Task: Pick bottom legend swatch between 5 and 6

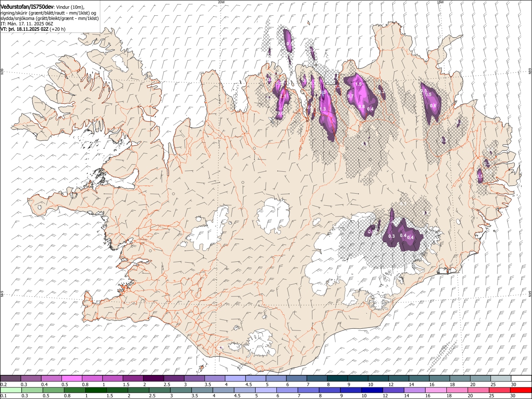Action: coord(266,390)
